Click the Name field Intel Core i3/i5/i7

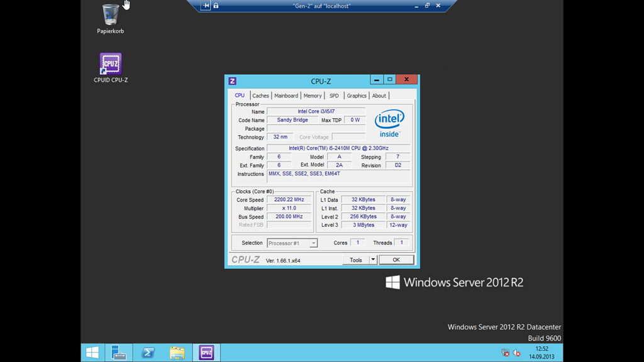coord(316,111)
